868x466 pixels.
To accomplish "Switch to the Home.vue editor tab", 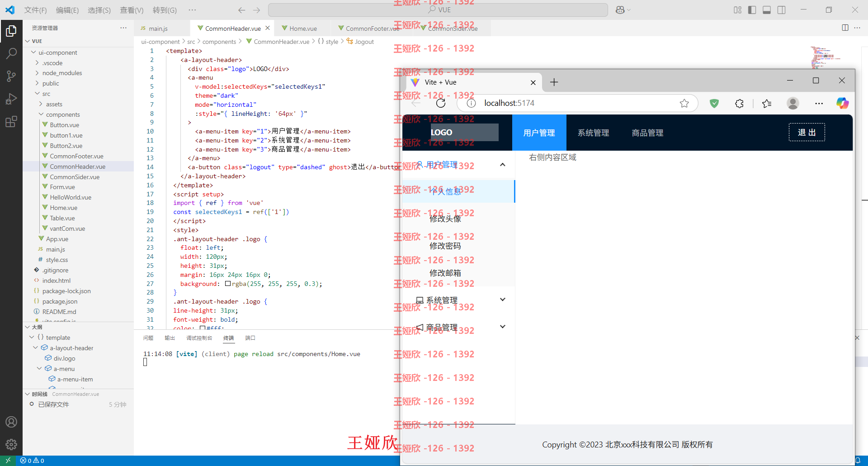I will 302,28.
